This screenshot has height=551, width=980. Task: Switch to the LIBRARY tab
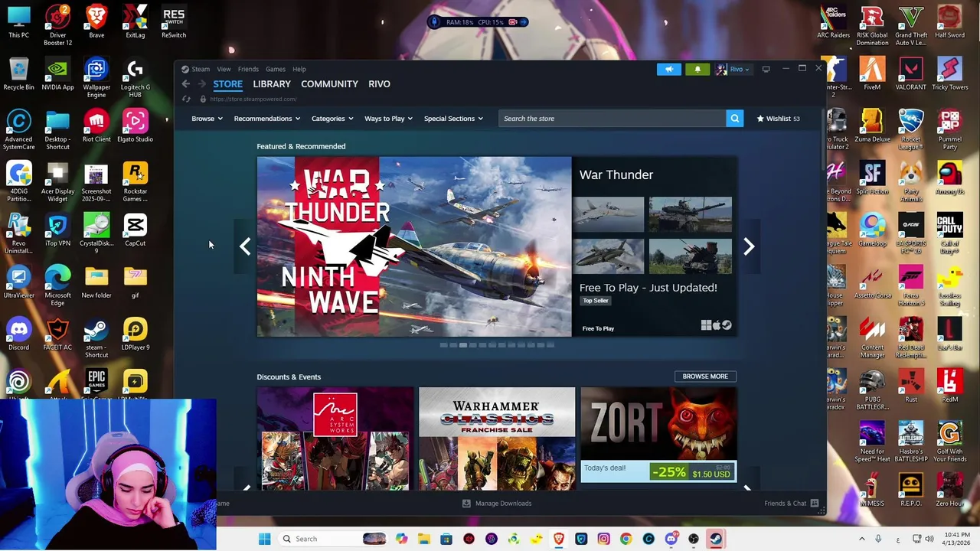point(272,84)
